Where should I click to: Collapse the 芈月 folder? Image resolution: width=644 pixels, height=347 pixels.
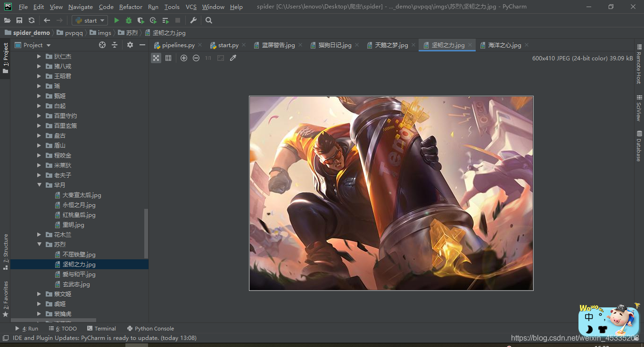point(40,185)
